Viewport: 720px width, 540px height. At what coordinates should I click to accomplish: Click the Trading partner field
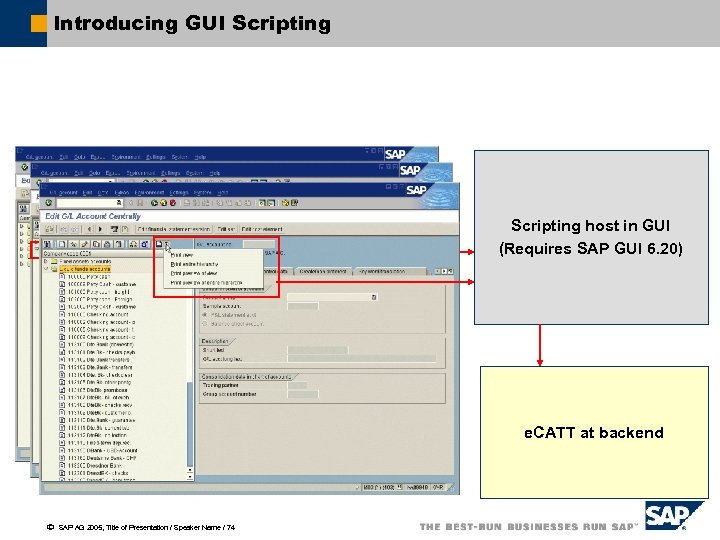(x=297, y=385)
